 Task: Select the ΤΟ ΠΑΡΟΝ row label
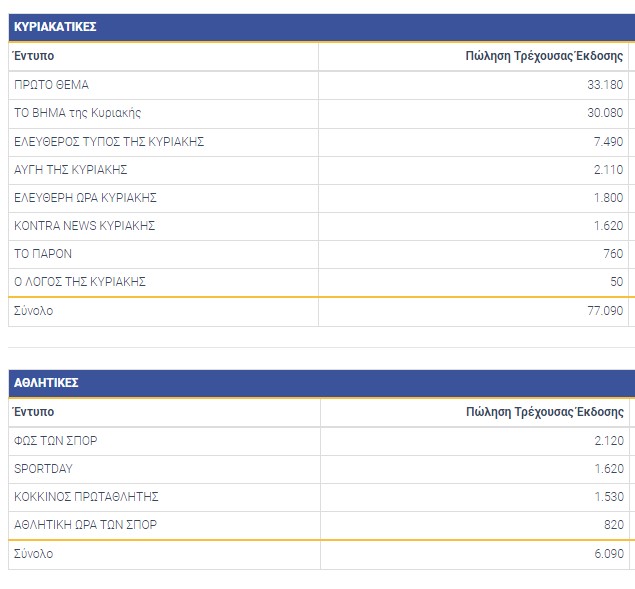[43, 254]
